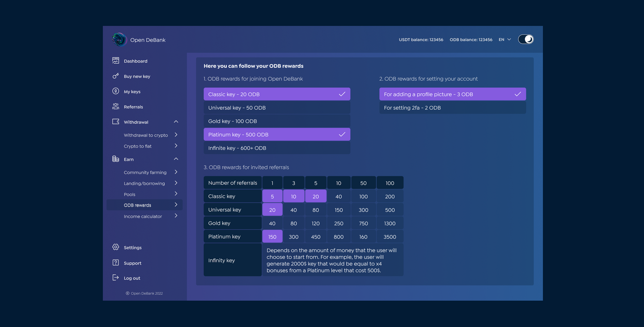644x327 pixels.
Task: Click the Buy new key icon
Action: 115,76
